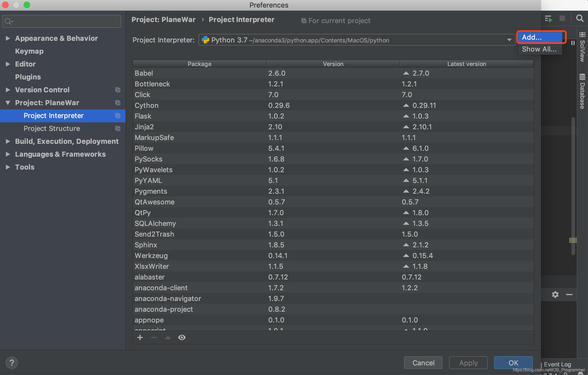Open the Database tool window
The width and height of the screenshot is (588, 375).
582,91
